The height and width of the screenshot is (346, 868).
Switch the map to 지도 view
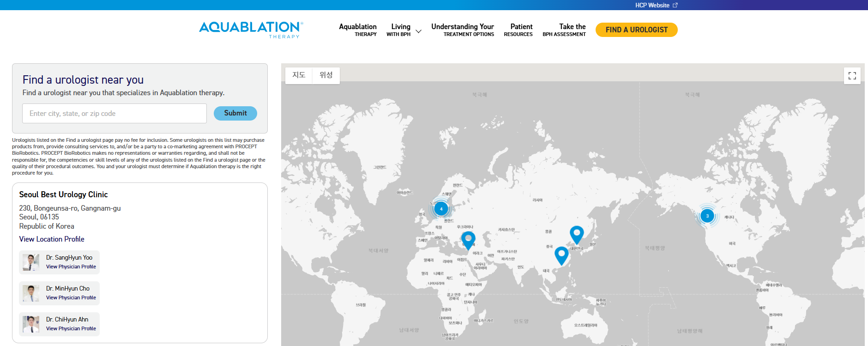click(299, 75)
